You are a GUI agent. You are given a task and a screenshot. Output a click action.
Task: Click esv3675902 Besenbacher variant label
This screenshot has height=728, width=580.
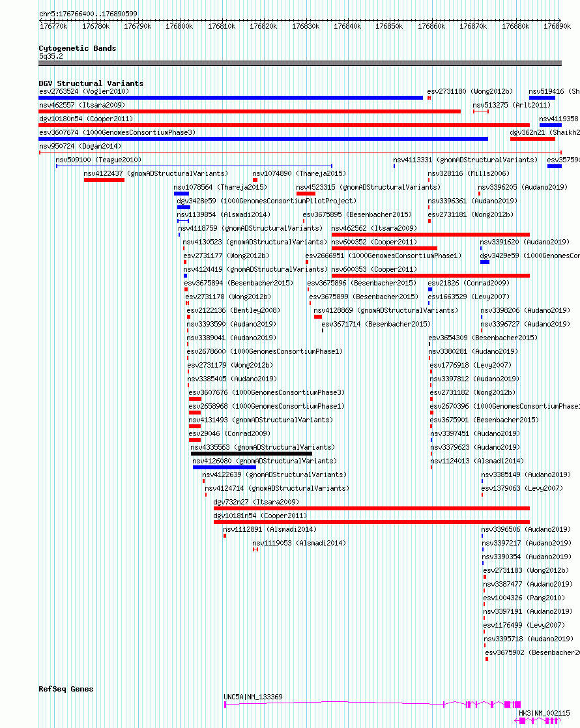(532, 653)
